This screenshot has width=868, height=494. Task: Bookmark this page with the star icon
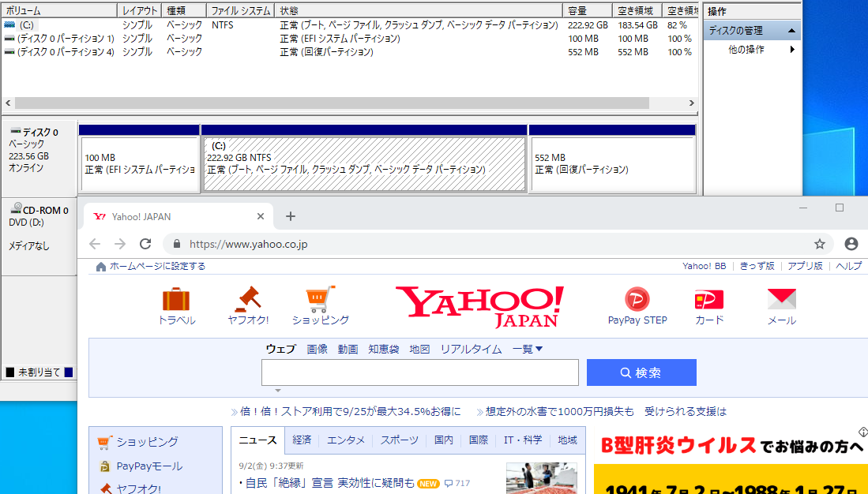click(820, 244)
